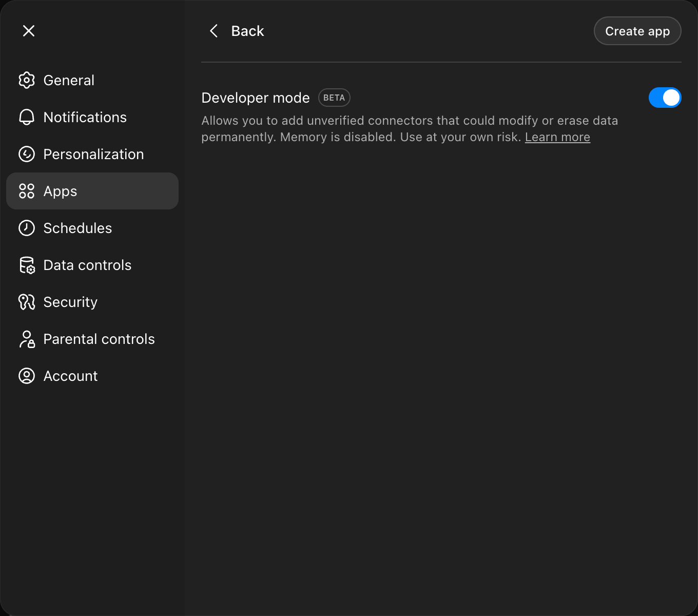This screenshot has height=616, width=698.
Task: Switch to the Schedules section
Action: coord(77,228)
